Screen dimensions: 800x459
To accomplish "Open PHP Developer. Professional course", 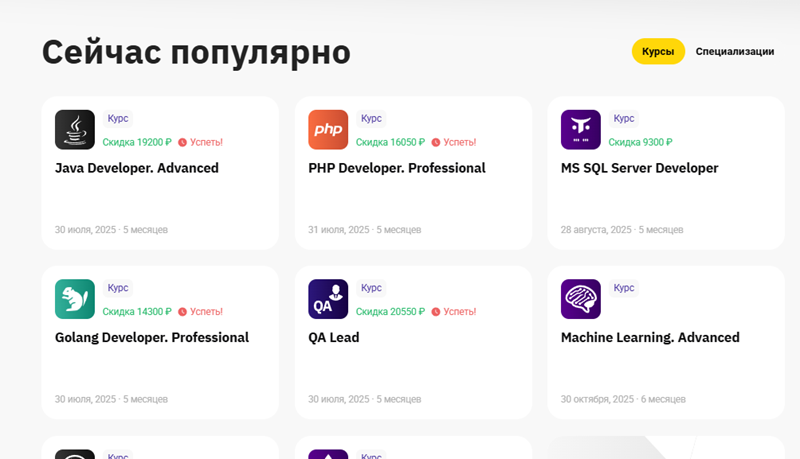I will click(x=397, y=168).
